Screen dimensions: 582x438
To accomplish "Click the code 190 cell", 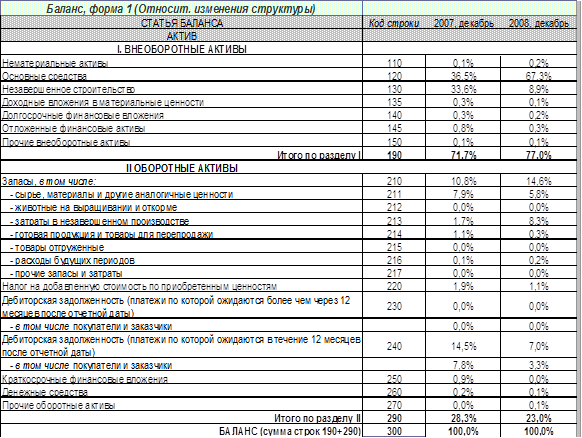I will click(x=394, y=154).
